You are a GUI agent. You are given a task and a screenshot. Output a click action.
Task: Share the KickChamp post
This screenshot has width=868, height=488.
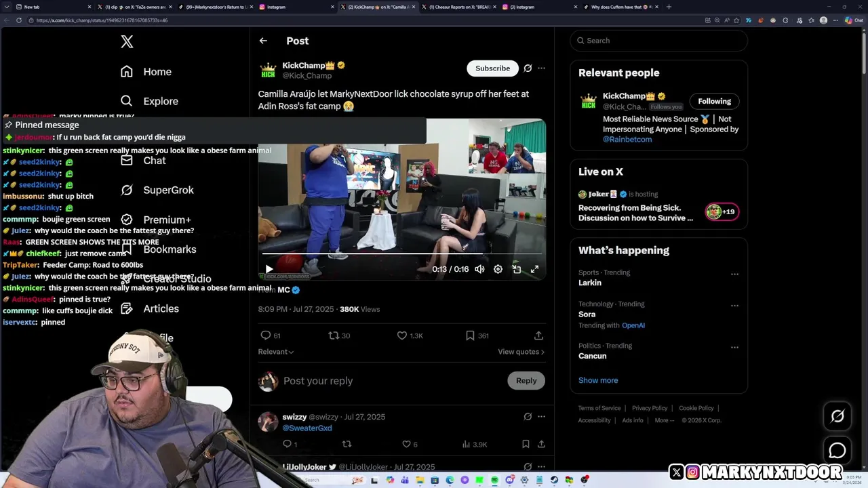pyautogui.click(x=538, y=335)
